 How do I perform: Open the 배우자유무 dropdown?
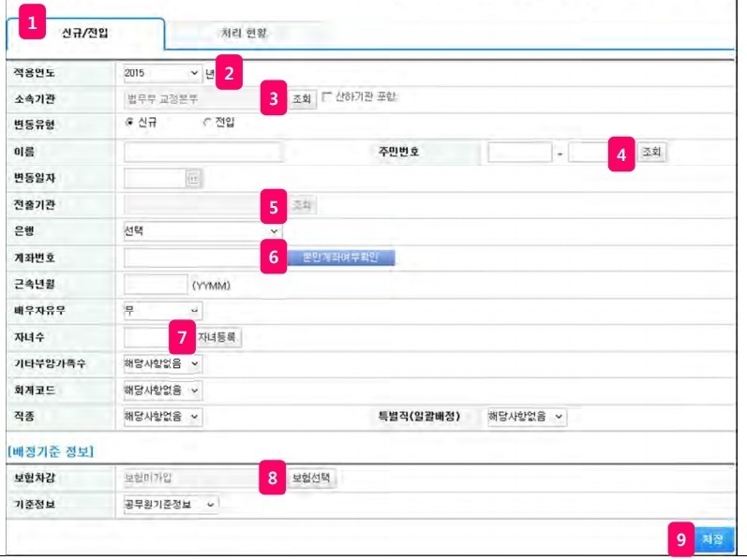tap(163, 311)
